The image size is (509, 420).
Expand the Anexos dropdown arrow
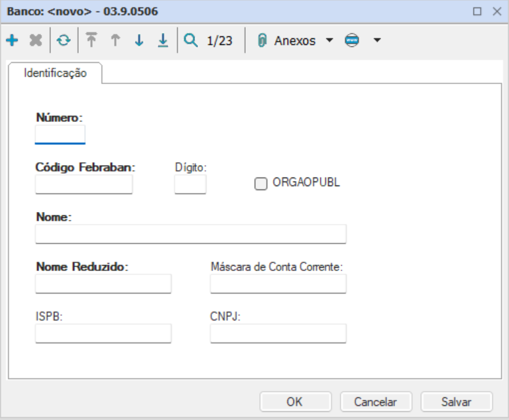point(329,40)
